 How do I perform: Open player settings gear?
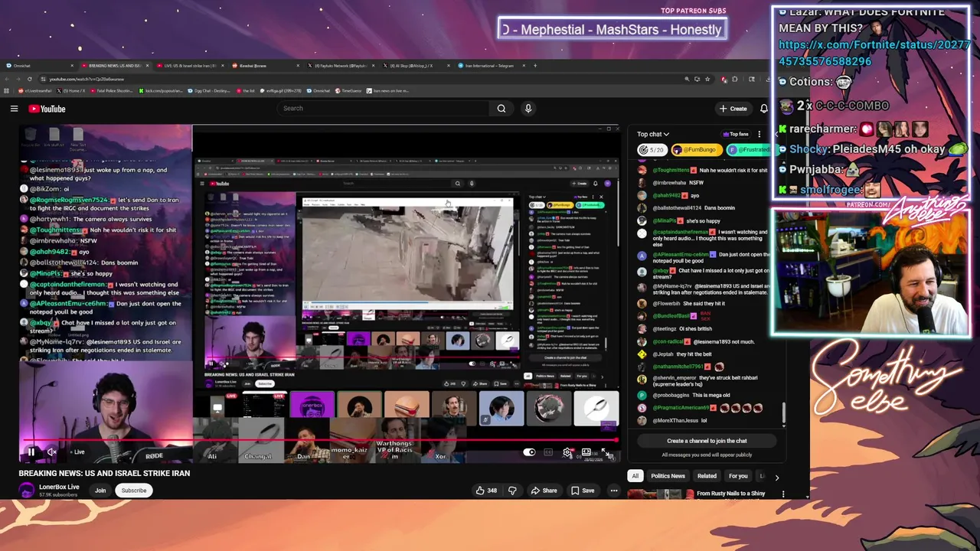coord(567,452)
